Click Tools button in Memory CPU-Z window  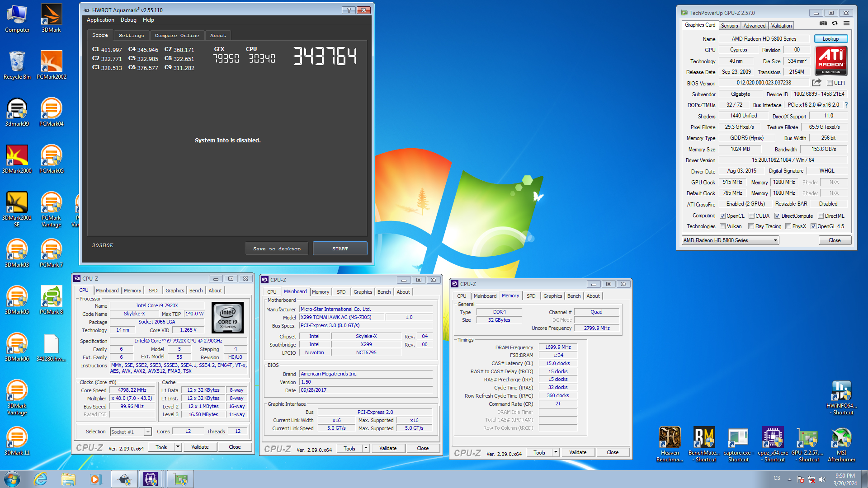tap(539, 452)
